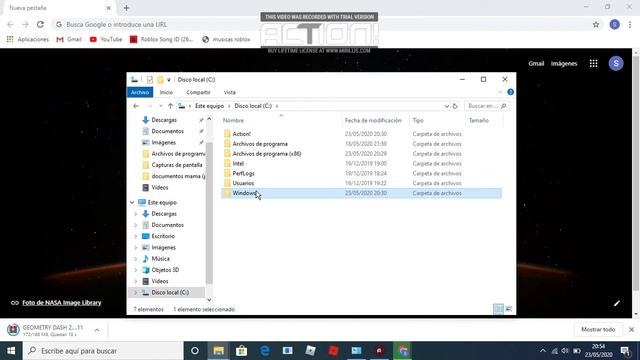The height and width of the screenshot is (360, 640).
Task: Click Mostrar todo downloads button
Action: [598, 329]
